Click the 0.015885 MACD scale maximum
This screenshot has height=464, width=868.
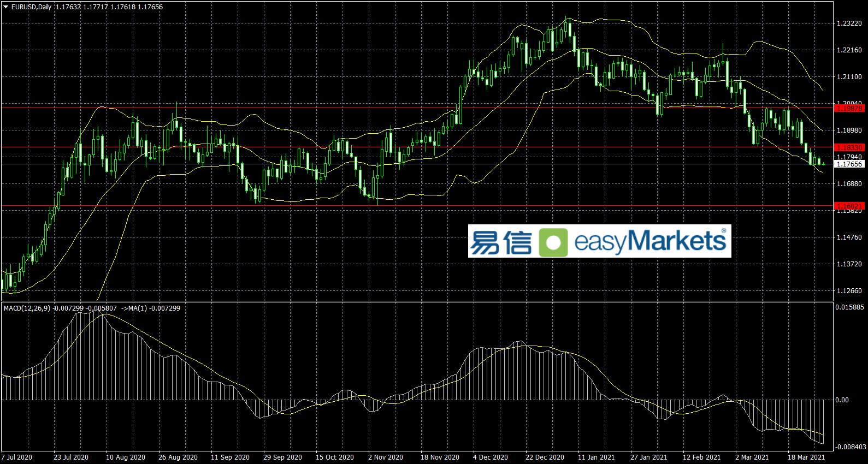(849, 307)
